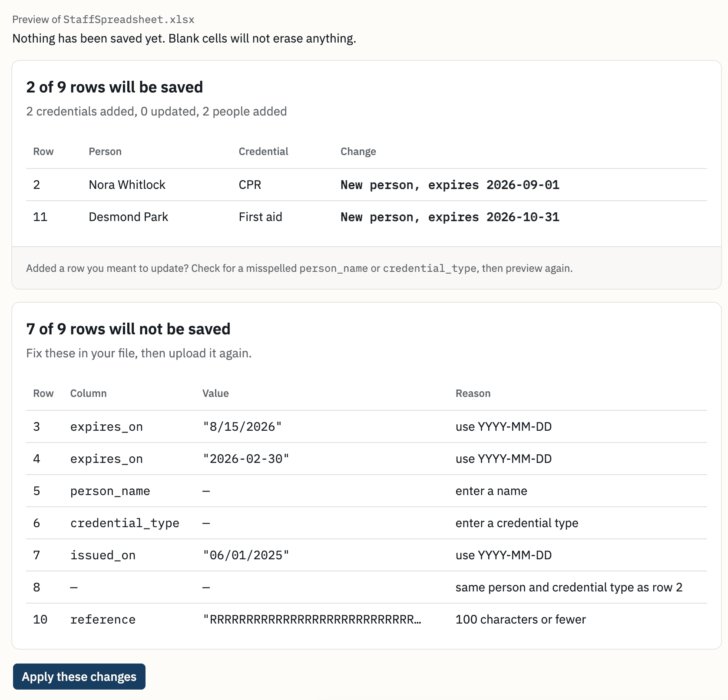This screenshot has width=728, height=700.
Task: Click the '2 credentials added, 0 updated' summary
Action: pyautogui.click(x=156, y=111)
